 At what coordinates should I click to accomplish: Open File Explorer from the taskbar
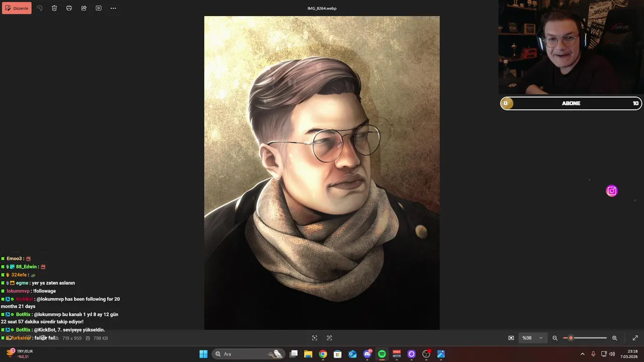(x=308, y=354)
